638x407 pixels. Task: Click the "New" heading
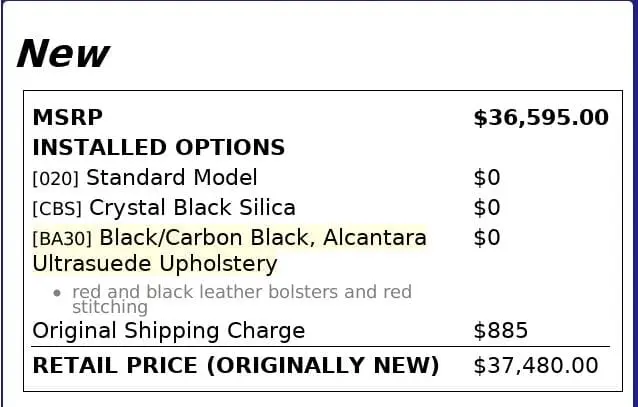pos(63,54)
